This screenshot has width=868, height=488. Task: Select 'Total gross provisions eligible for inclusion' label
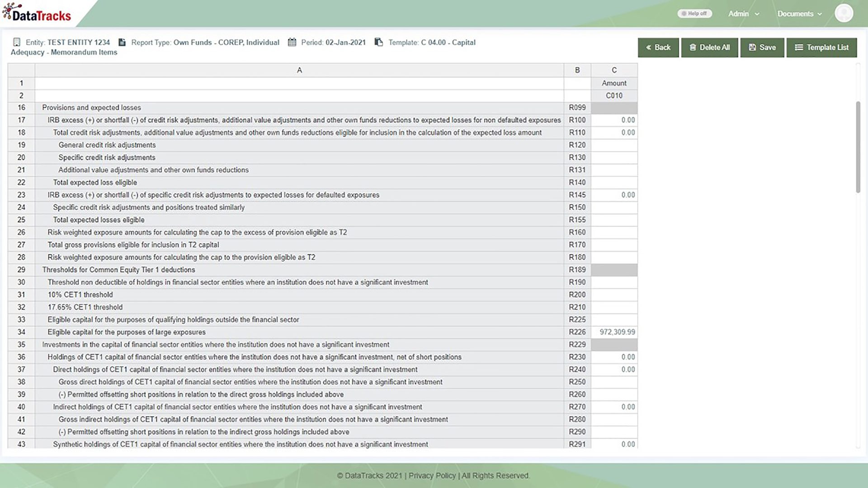[133, 245]
